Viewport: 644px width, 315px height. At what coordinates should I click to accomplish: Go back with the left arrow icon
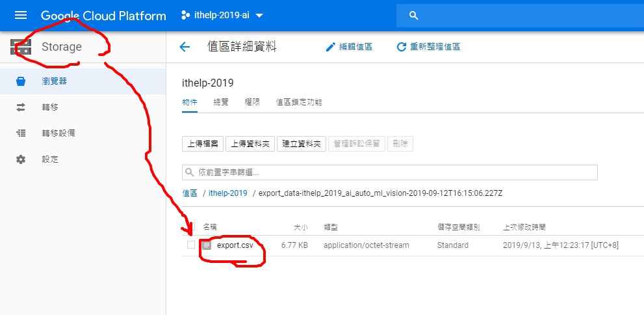[185, 47]
